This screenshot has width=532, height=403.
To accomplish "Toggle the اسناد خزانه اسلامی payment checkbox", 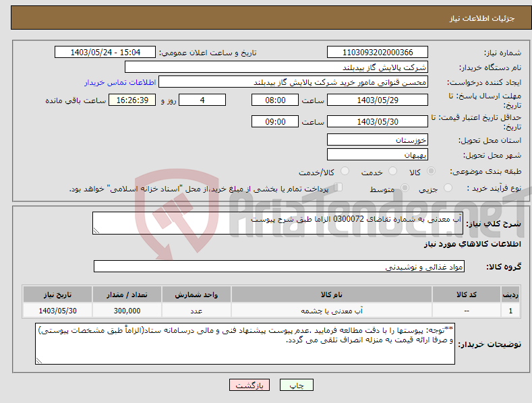I will pos(338,187).
